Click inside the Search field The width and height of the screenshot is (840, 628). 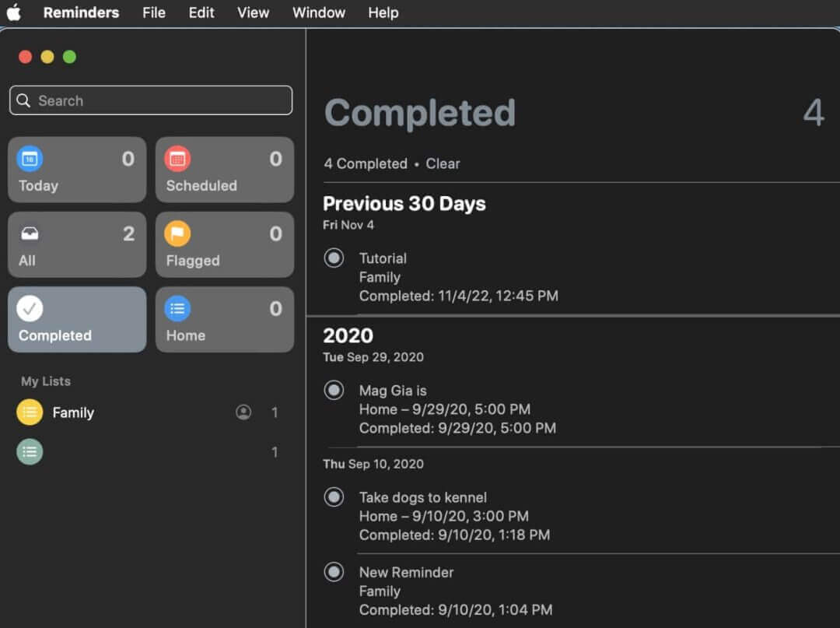pos(156,100)
